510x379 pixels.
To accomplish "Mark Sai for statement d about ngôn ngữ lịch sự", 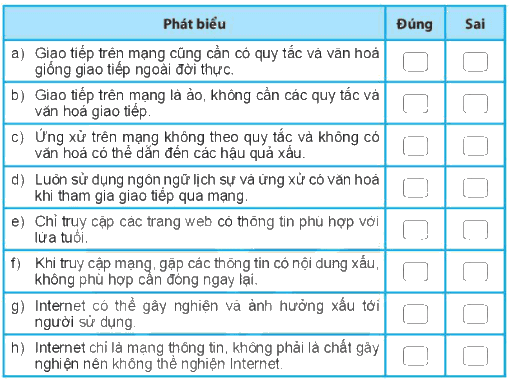I will [475, 188].
